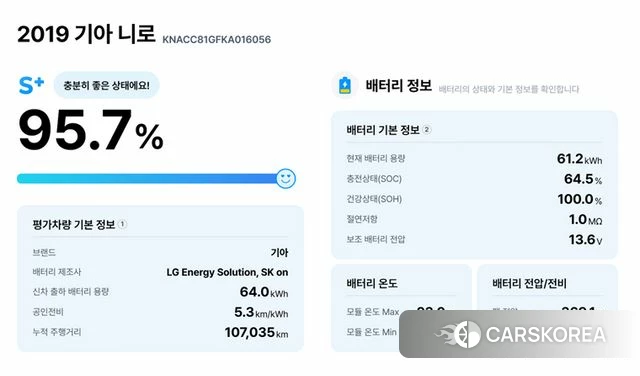Viewport: 640px width, 376px height.
Task: Click the smiley face on the score bar
Action: (x=286, y=178)
